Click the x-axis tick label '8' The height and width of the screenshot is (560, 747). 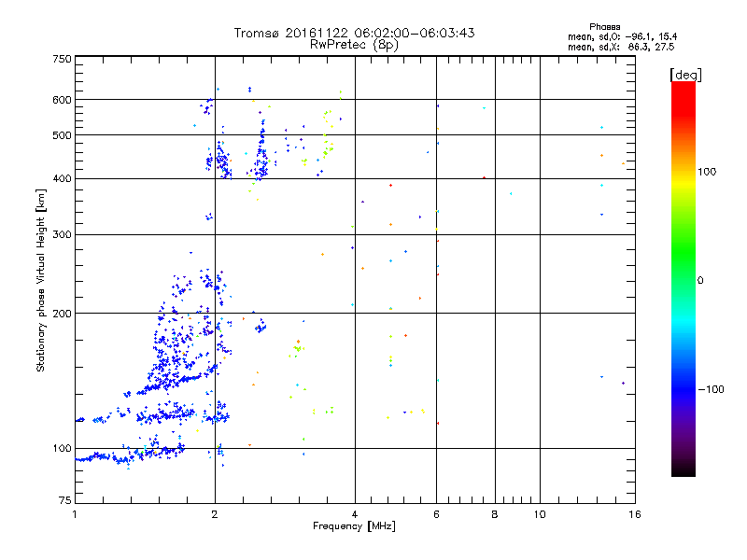(495, 514)
